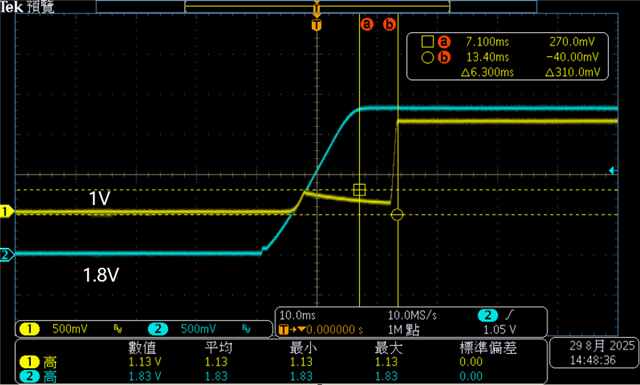Click the Tek 預覽 status label
The height and width of the screenshot is (385, 640).
point(27,7)
